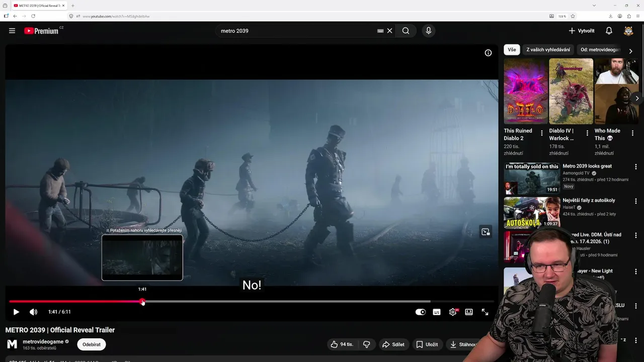The image size is (644, 362).
Task: Click miniplayer icon over the video
Action: click(x=486, y=232)
